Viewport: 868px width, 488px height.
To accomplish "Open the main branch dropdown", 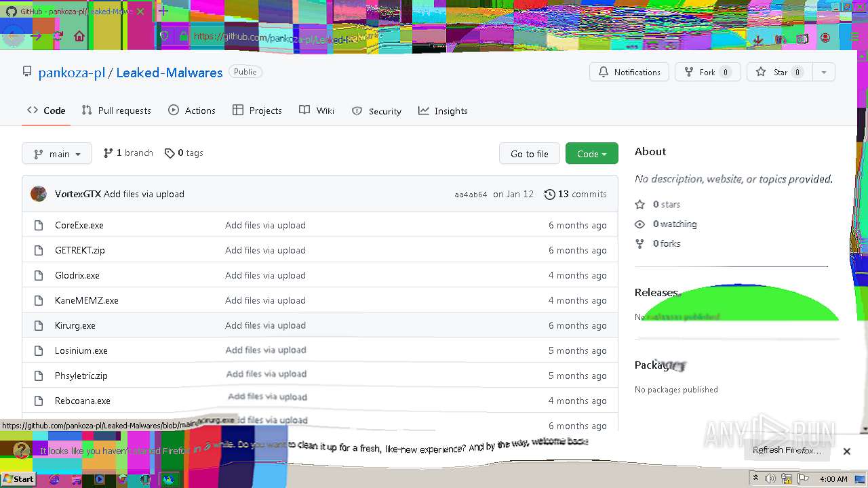I will pyautogui.click(x=57, y=153).
